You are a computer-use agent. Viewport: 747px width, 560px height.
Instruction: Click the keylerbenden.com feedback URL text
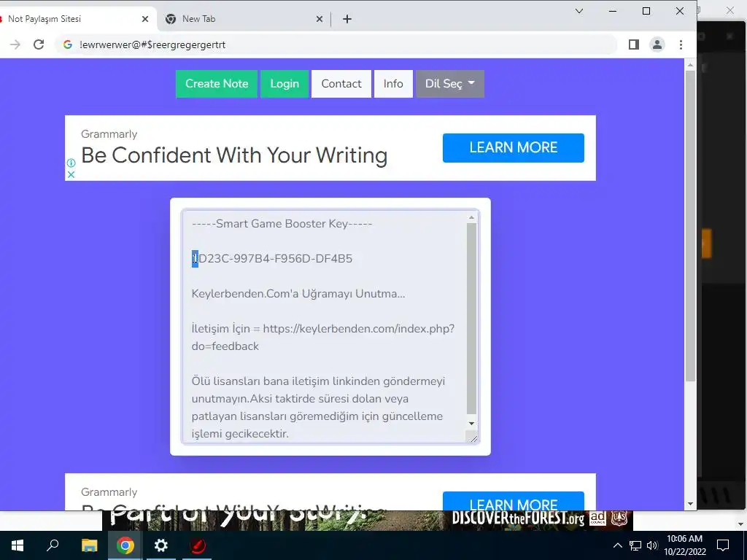323,337
